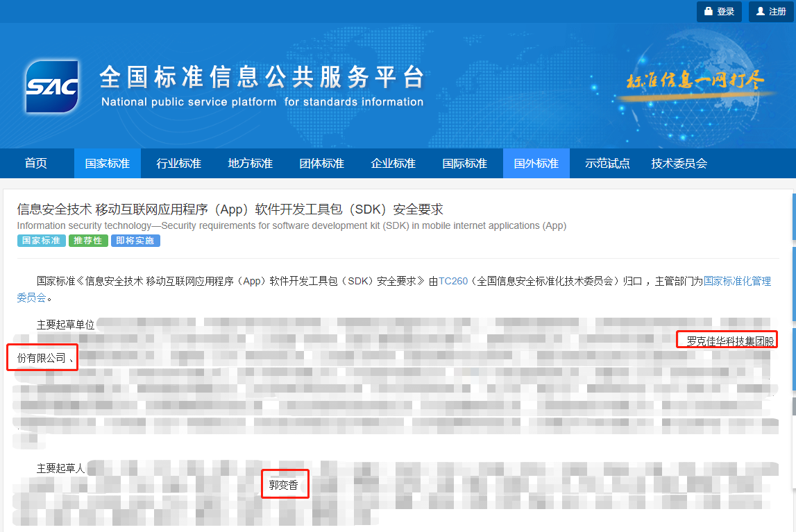This screenshot has width=796, height=532.
Task: Click the 登录 button
Action: 719,11
